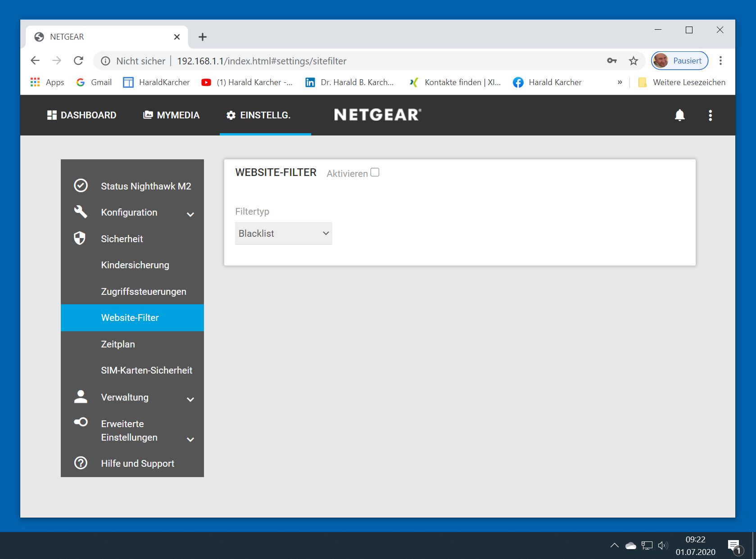Open the Zeitplan sidebar entry
The height and width of the screenshot is (559, 756).
(x=118, y=344)
